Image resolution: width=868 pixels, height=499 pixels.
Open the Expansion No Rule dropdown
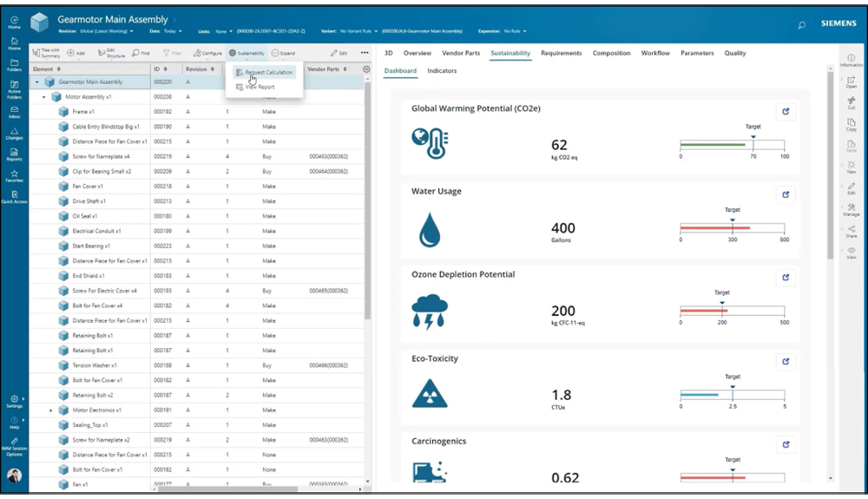[516, 31]
